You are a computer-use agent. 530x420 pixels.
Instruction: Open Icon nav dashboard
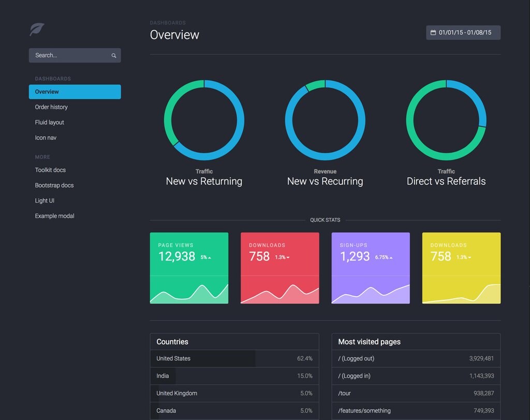(x=46, y=138)
